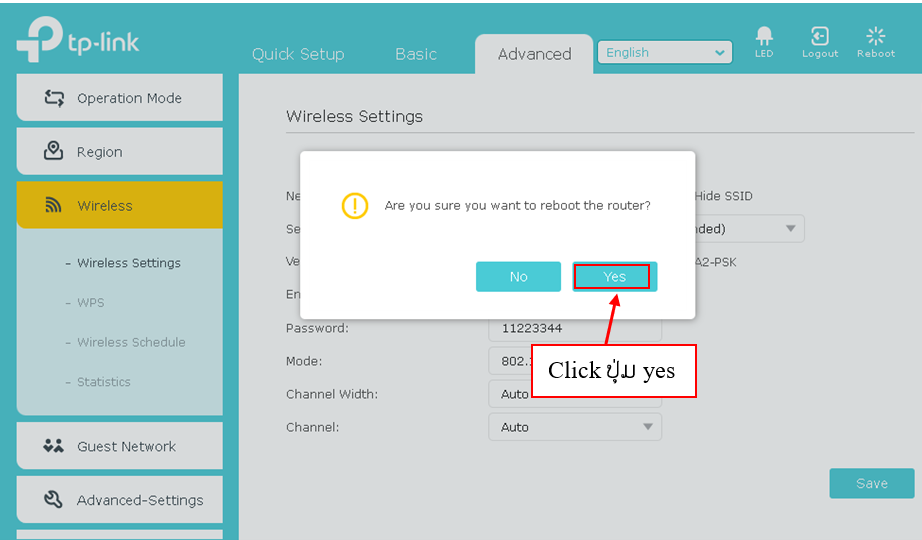Switch to the Basic tab
This screenshot has width=922, height=540.
click(x=415, y=54)
